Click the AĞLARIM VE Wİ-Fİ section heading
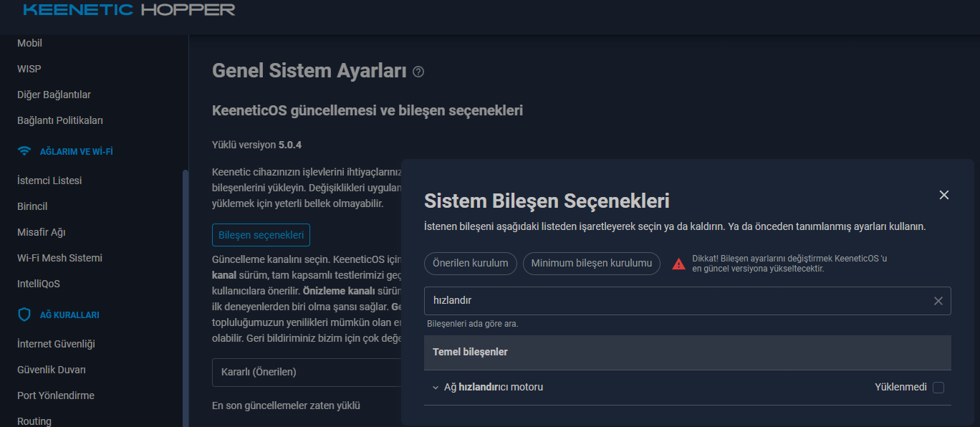This screenshot has width=980, height=427. (77, 152)
